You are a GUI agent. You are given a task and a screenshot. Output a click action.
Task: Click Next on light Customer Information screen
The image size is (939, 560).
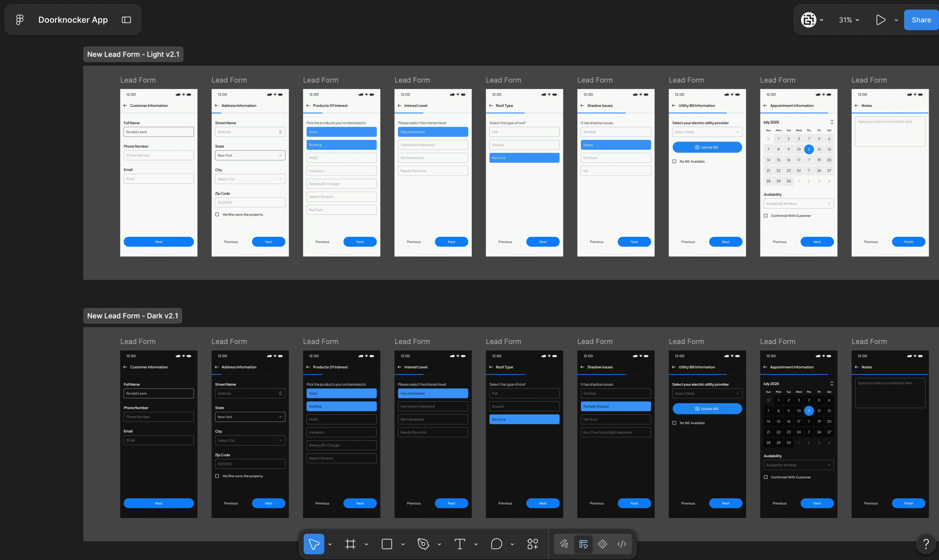pyautogui.click(x=158, y=242)
